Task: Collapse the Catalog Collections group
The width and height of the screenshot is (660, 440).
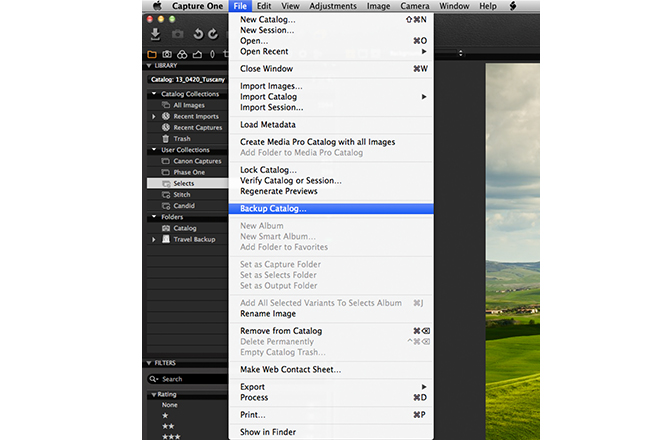Action: pyautogui.click(x=154, y=93)
